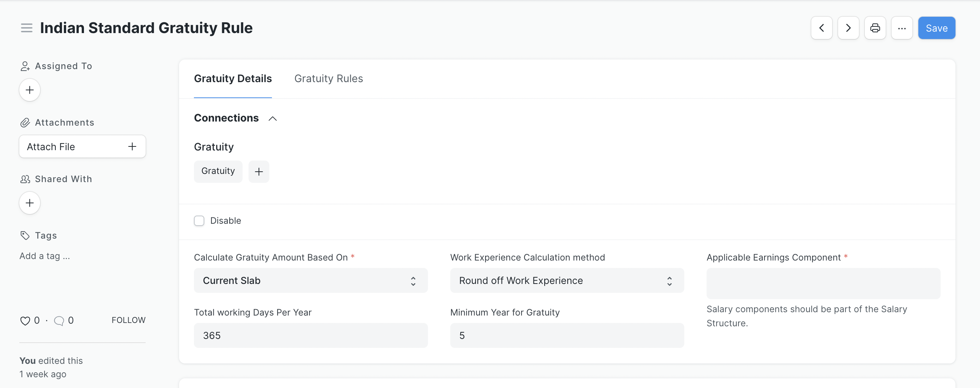This screenshot has height=388, width=980.
Task: Switch to Gratuity Details tab
Action: coord(233,78)
